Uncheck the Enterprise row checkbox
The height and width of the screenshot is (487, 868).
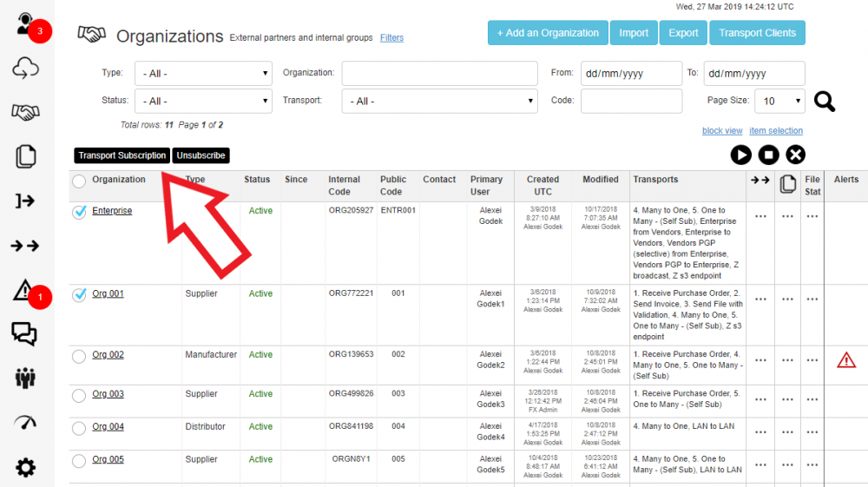tap(79, 212)
